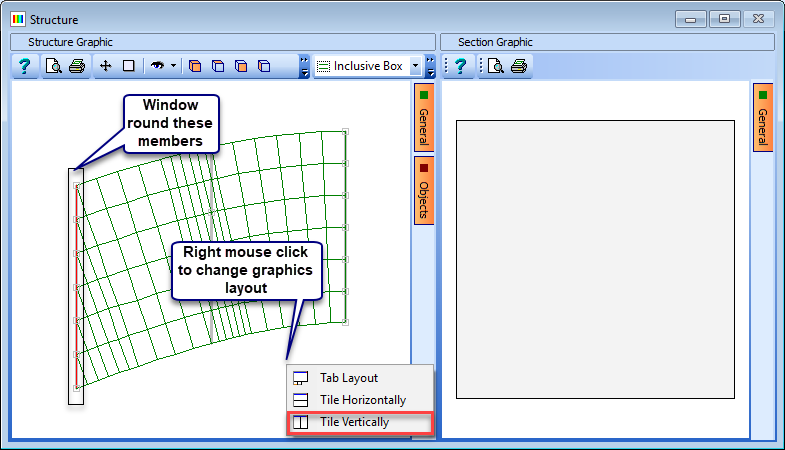This screenshot has height=450, width=785.
Task: Expand the eye view dropdown arrow
Action: [173, 66]
